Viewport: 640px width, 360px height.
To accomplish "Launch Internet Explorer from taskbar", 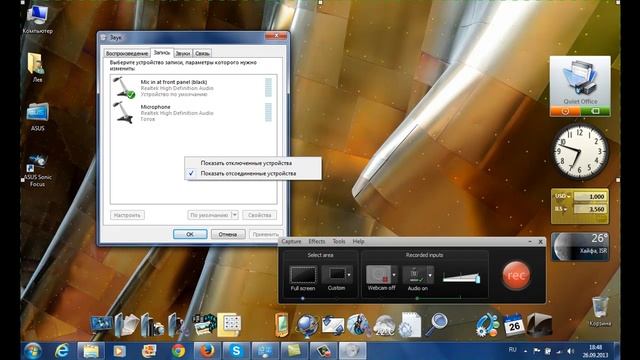I will pos(62,351).
